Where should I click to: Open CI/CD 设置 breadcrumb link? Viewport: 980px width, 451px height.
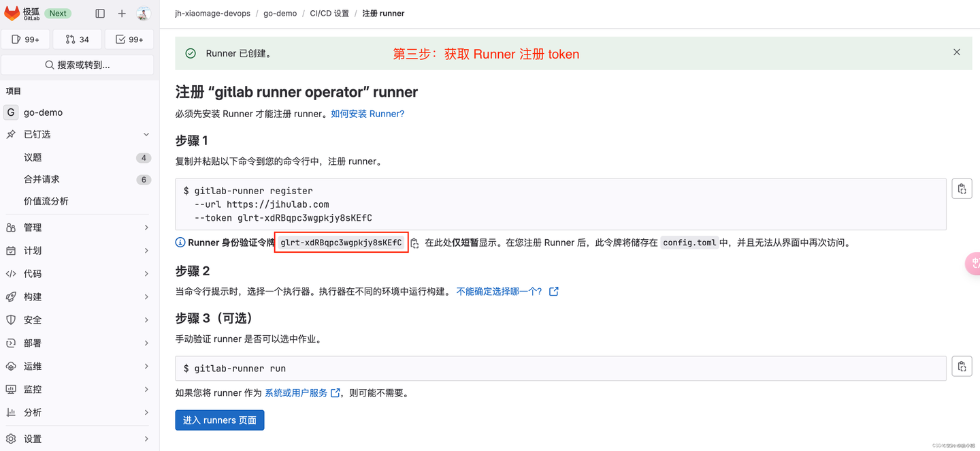click(329, 14)
